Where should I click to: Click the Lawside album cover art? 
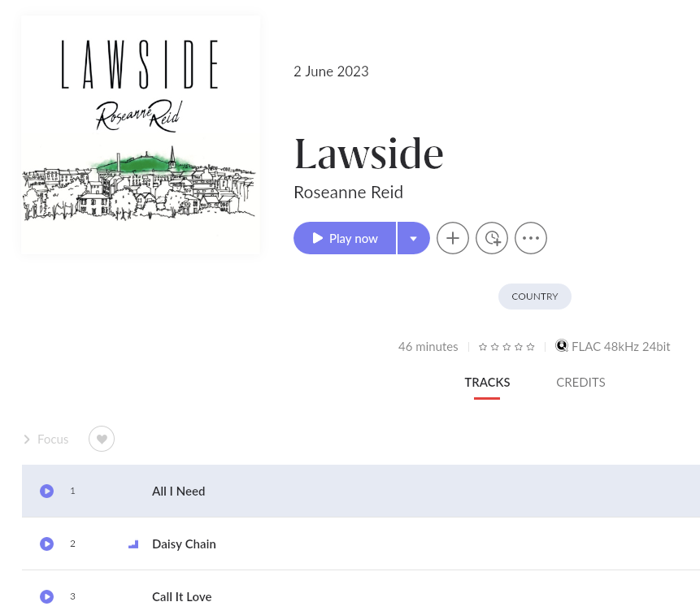tap(141, 135)
